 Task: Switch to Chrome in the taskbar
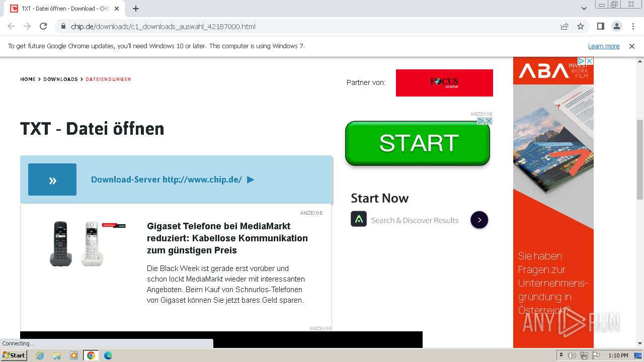(x=91, y=355)
